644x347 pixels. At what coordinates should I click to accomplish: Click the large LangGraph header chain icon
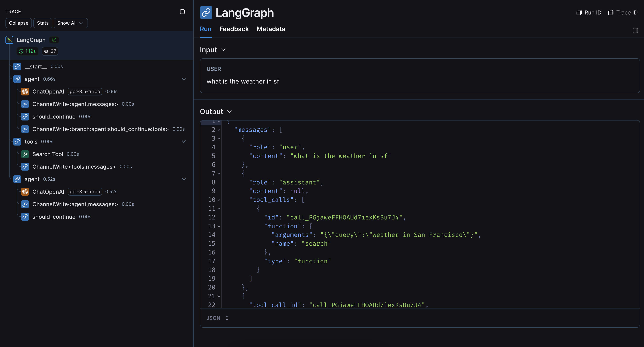pyautogui.click(x=206, y=13)
